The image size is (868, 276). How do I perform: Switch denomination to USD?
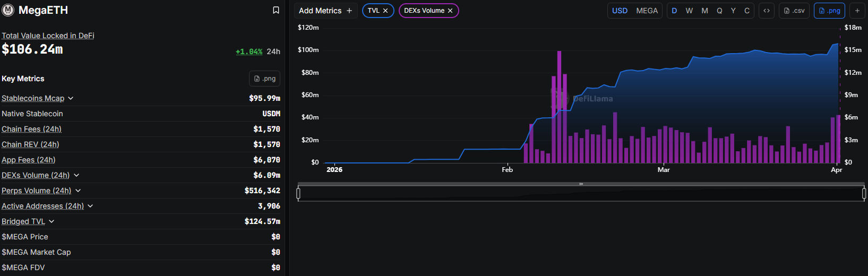tap(620, 11)
